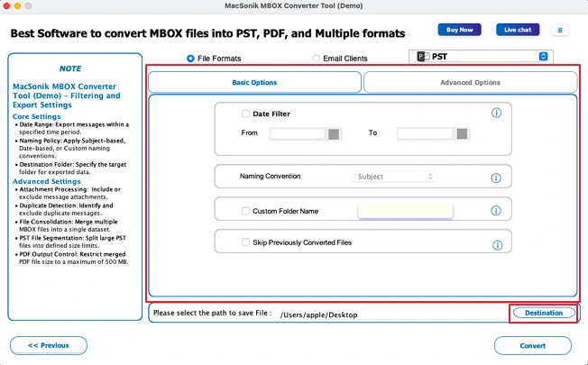This screenshot has width=588, height=365.
Task: Close the window with the red button
Action: click(6, 5)
